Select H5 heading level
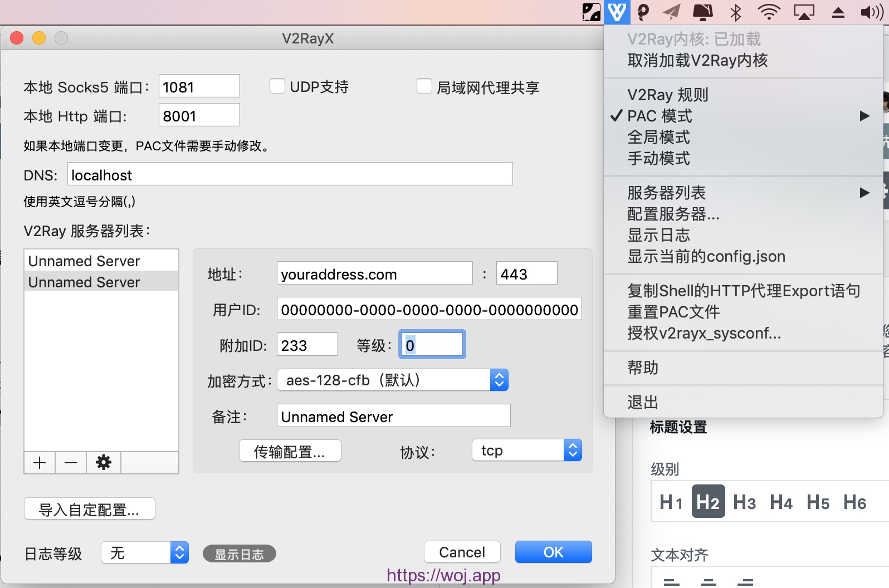The image size is (889, 588). (x=818, y=502)
